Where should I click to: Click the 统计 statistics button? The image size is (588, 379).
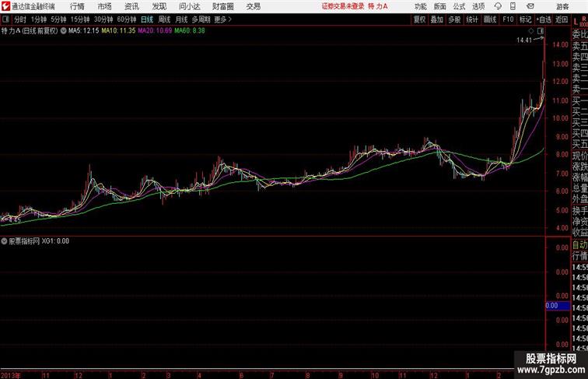click(472, 19)
